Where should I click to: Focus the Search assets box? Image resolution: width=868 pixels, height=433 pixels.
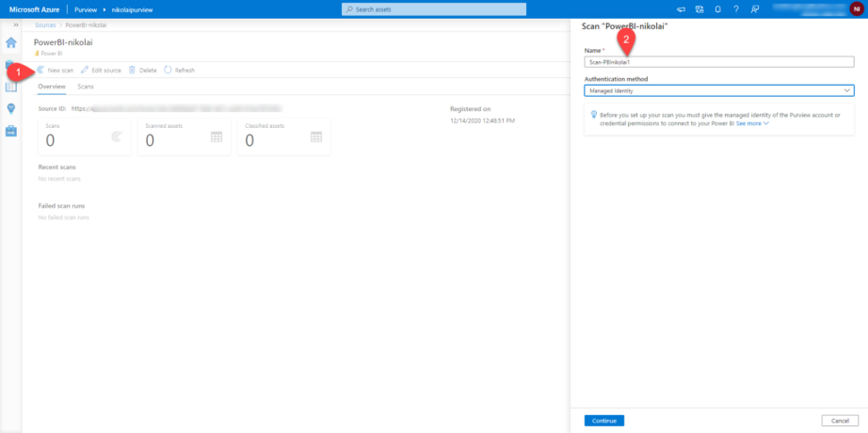[434, 9]
